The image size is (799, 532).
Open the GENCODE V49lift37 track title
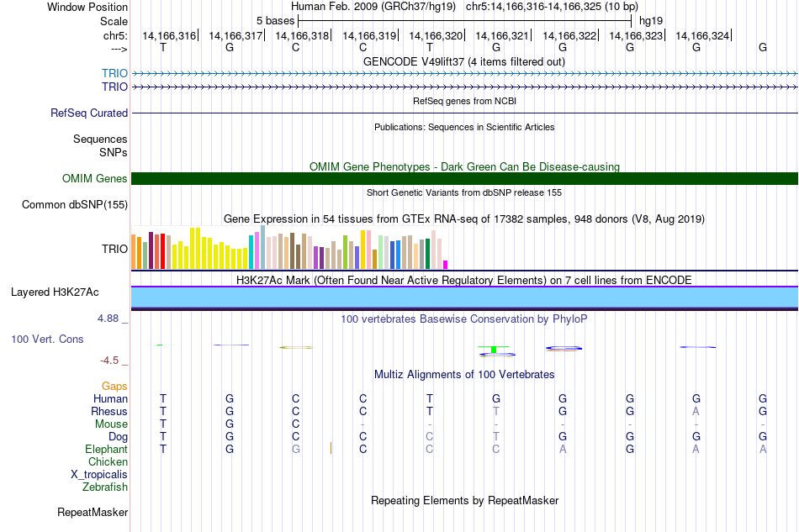coord(463,61)
